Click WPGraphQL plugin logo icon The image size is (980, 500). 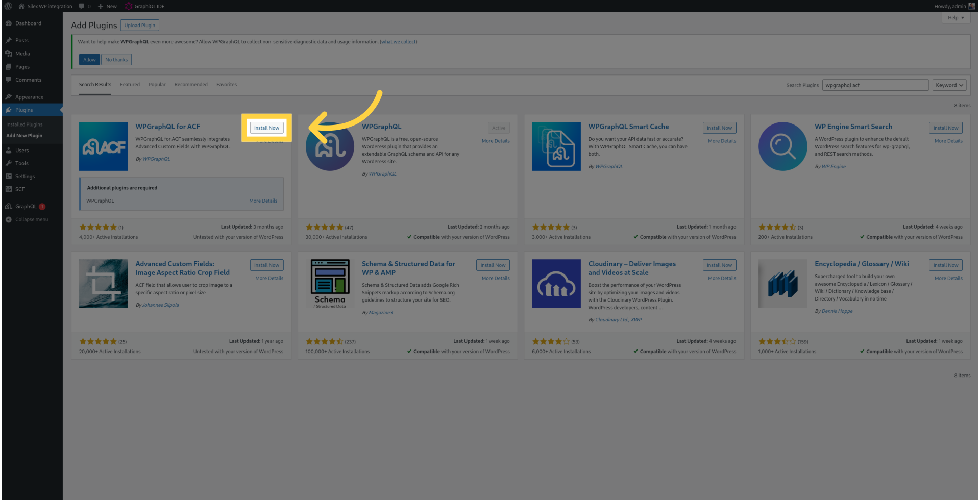click(x=330, y=146)
